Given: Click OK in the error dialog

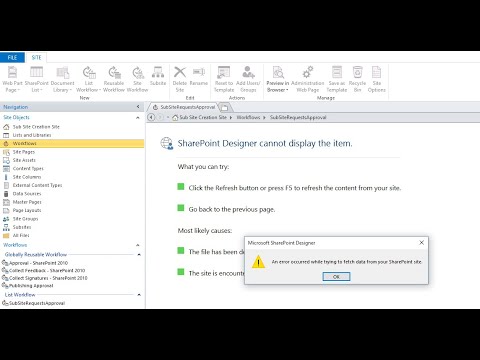Looking at the screenshot, I should pos(336,276).
